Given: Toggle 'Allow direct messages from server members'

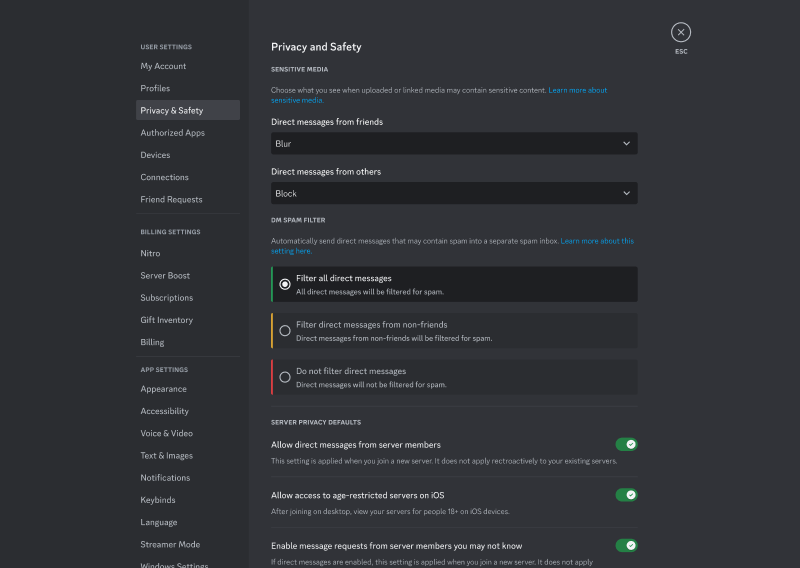Looking at the screenshot, I should click(x=626, y=444).
